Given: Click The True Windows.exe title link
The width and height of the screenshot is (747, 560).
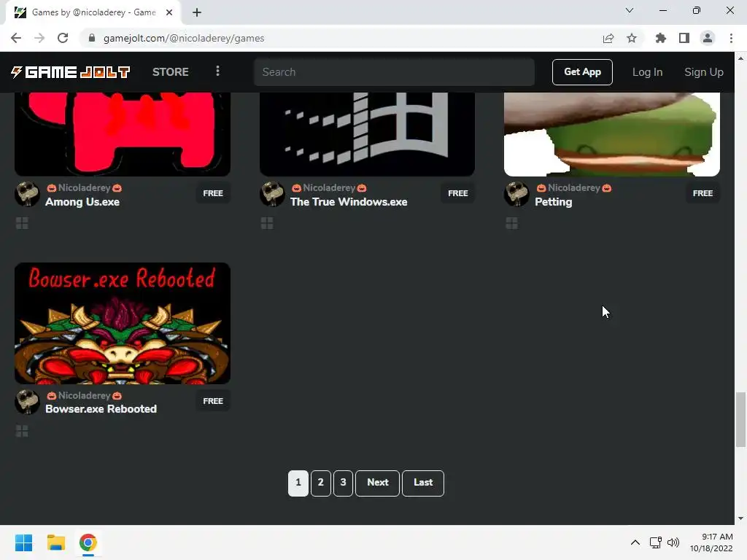Looking at the screenshot, I should pos(349,202).
